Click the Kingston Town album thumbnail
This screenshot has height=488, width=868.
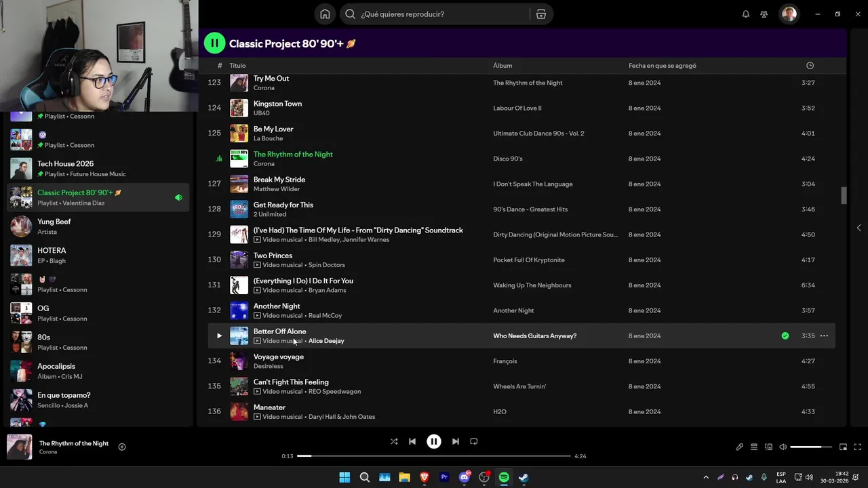click(x=239, y=108)
